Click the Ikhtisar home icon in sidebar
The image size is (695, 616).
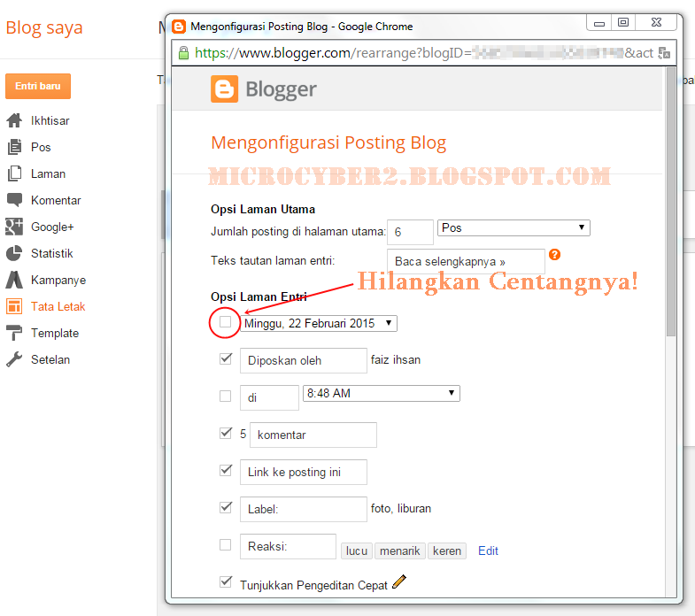click(x=14, y=120)
